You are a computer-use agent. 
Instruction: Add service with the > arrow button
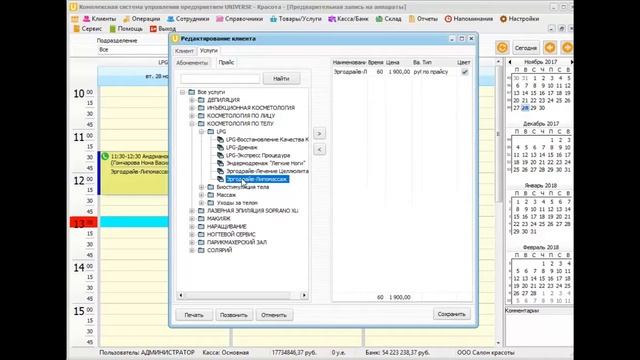pyautogui.click(x=320, y=133)
